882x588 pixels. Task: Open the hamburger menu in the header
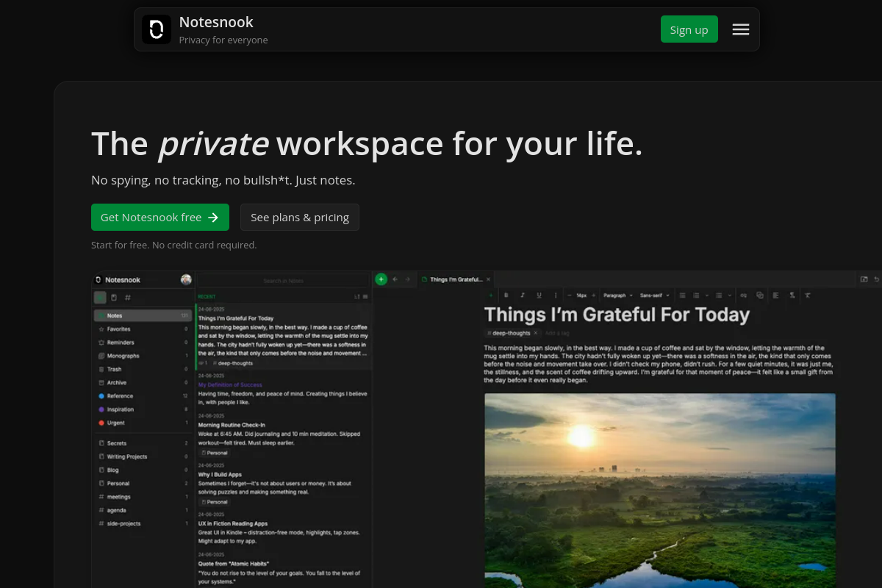click(741, 29)
